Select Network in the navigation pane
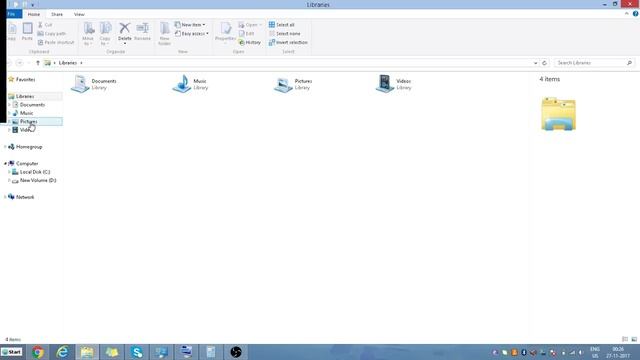 click(25, 197)
